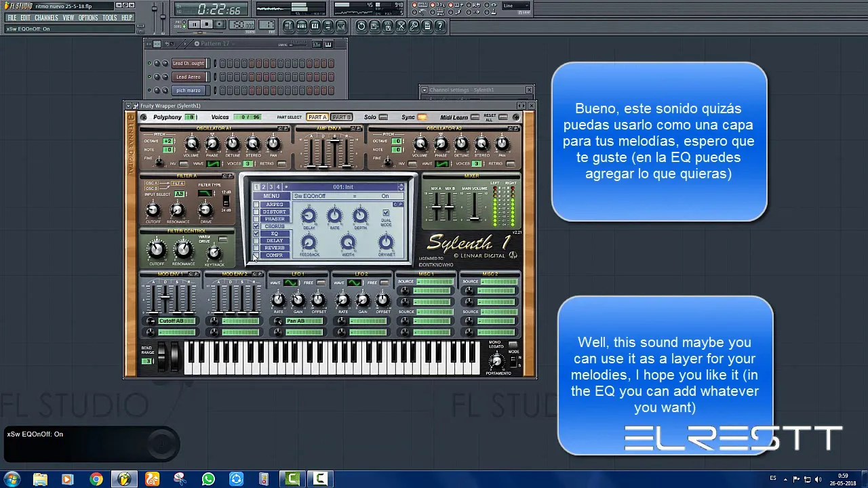Open Oscillator A1 waveform selector

point(214,164)
